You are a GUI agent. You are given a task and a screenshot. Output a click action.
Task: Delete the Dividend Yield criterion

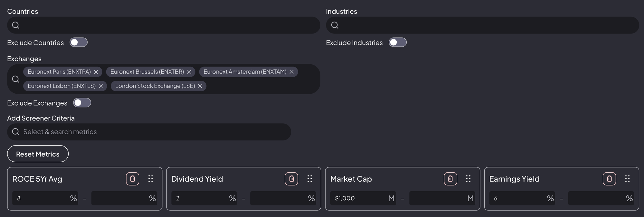291,179
